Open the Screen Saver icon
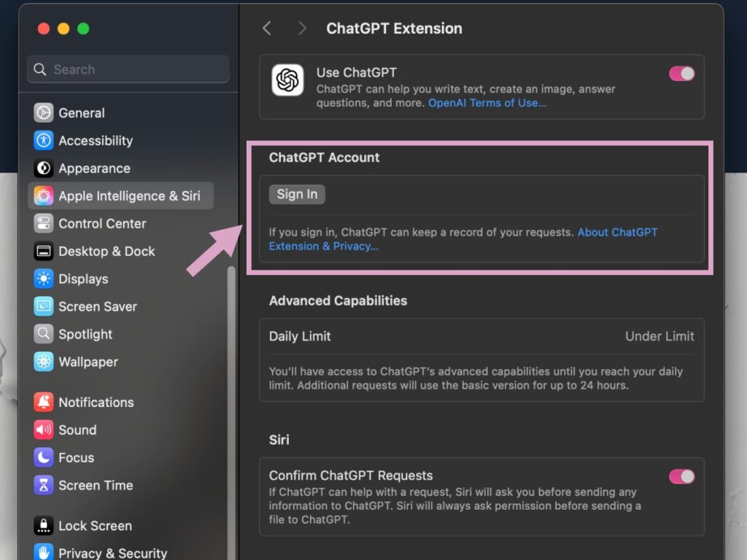This screenshot has width=747, height=560. pyautogui.click(x=43, y=307)
